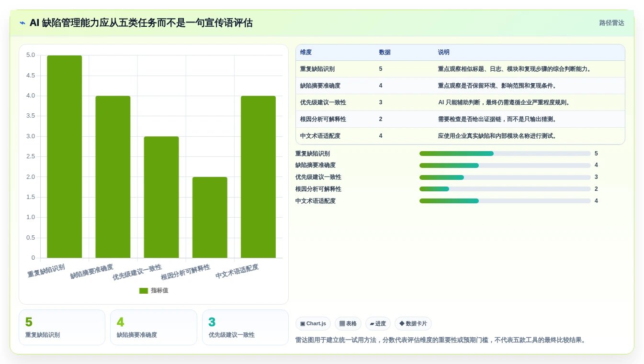
Task: Click the 中文术语适配度 x-axis label under chart
Action: pos(237,271)
